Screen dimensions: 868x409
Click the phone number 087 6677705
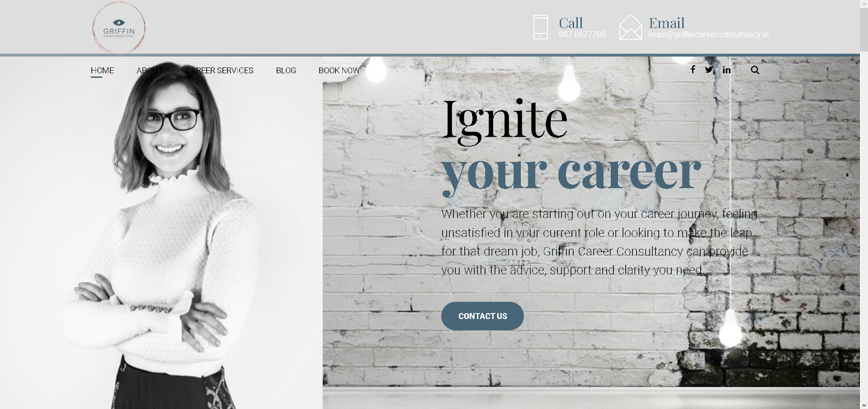[582, 34]
